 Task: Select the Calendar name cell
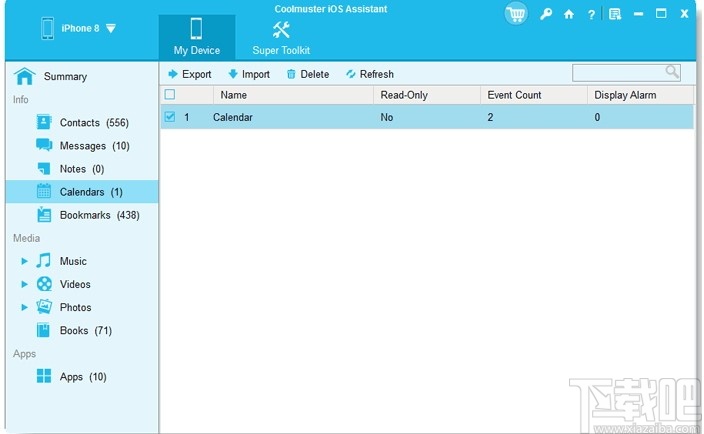tap(233, 117)
